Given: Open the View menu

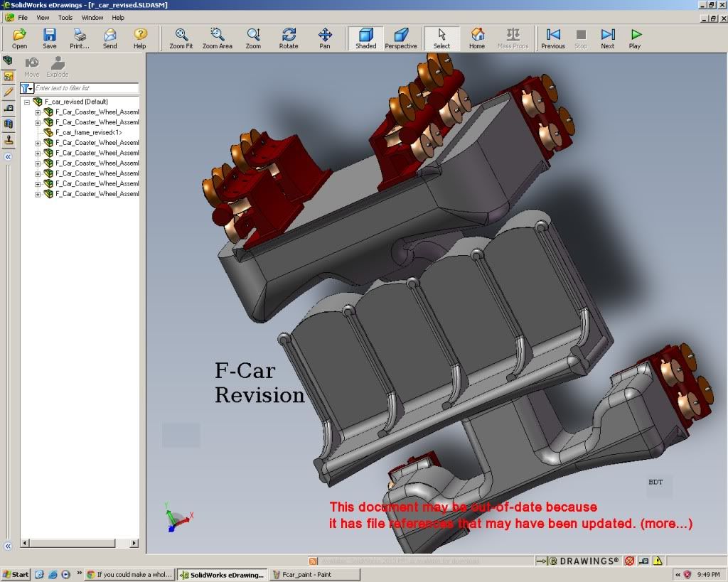Looking at the screenshot, I should [x=43, y=17].
